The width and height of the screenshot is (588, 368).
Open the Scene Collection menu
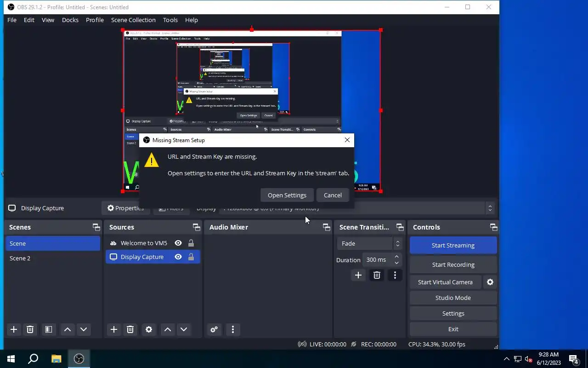tap(133, 20)
